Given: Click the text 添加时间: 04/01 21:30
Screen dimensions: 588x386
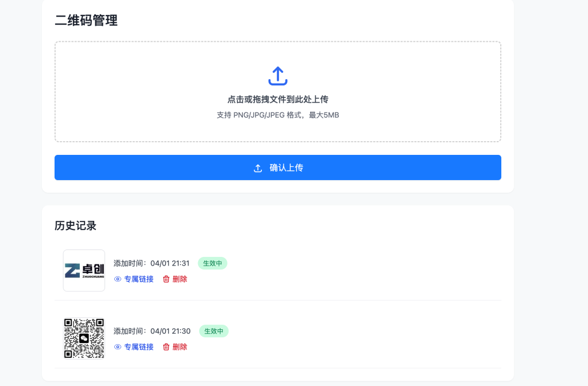Looking at the screenshot, I should click(152, 331).
